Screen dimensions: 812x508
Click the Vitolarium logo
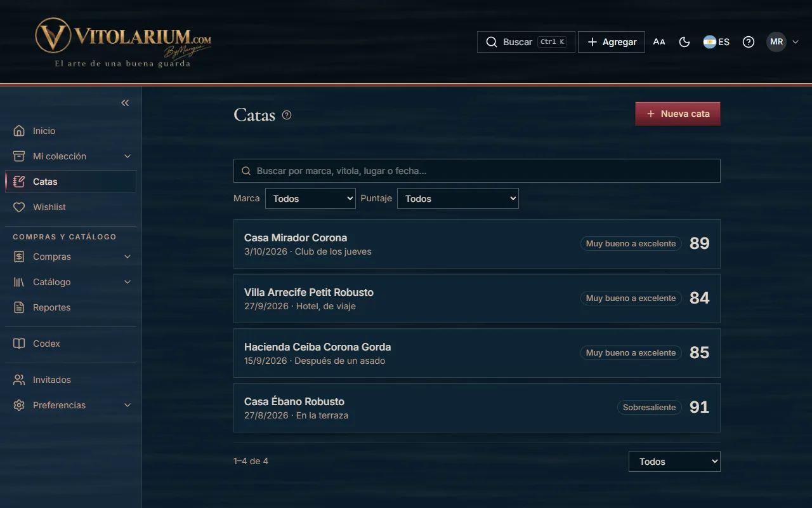(x=123, y=42)
